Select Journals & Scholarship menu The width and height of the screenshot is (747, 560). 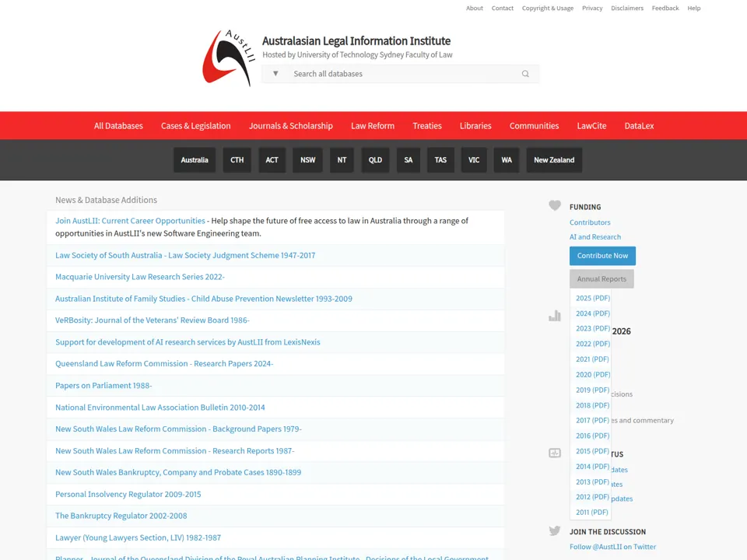click(x=290, y=126)
